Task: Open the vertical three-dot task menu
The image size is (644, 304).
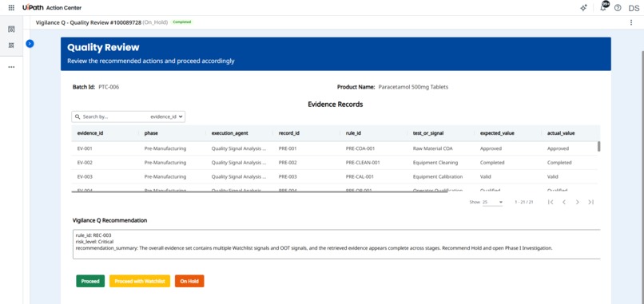Action: click(631, 22)
